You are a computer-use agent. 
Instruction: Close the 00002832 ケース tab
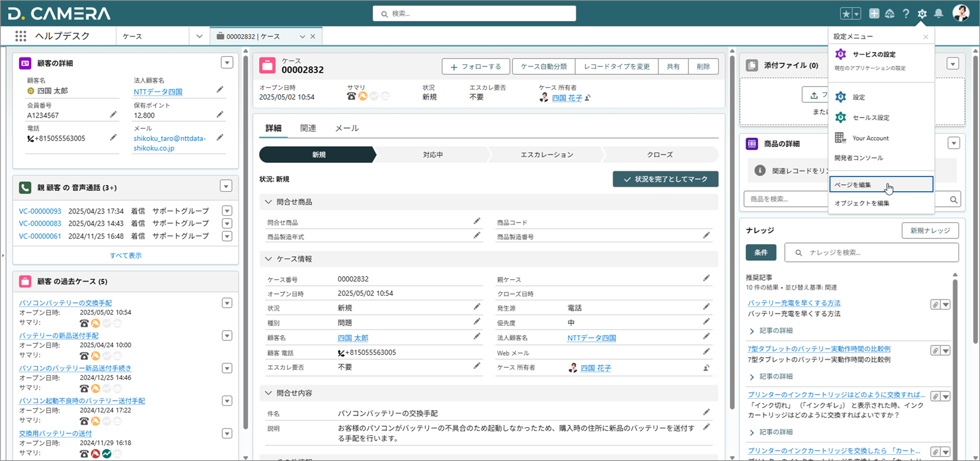pyautogui.click(x=313, y=37)
